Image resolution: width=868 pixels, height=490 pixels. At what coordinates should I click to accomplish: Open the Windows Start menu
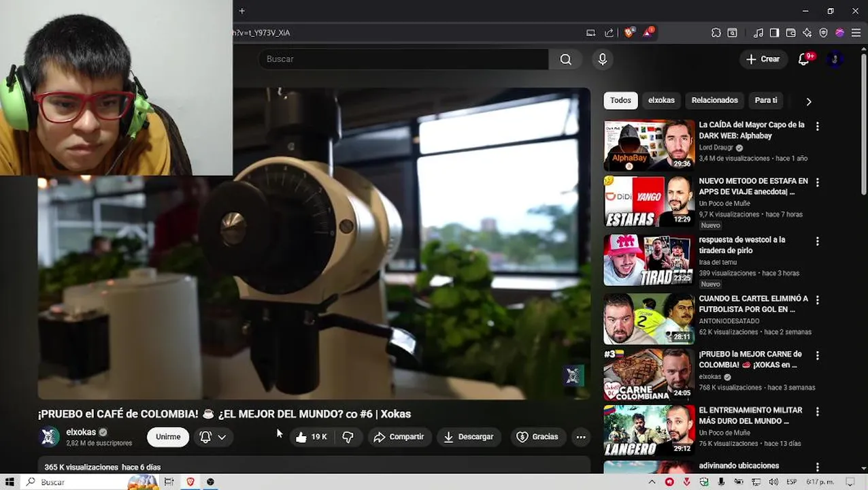(x=10, y=482)
